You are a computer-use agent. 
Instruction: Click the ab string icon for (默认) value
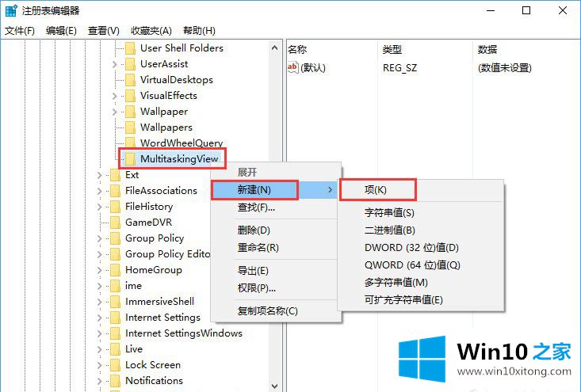tap(292, 67)
